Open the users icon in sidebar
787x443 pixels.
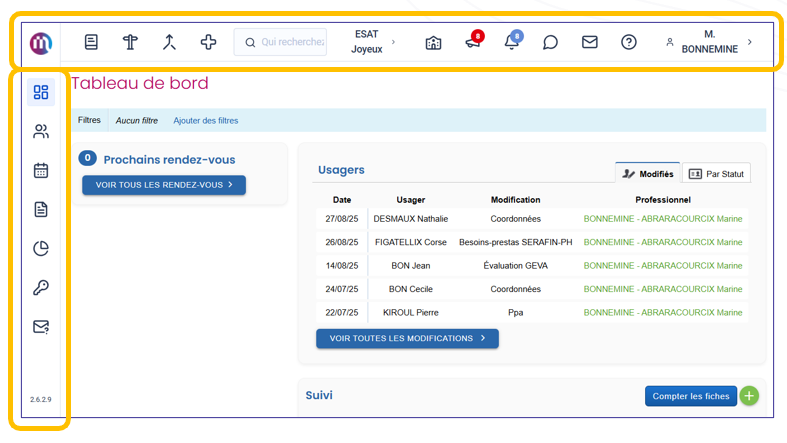pos(41,132)
